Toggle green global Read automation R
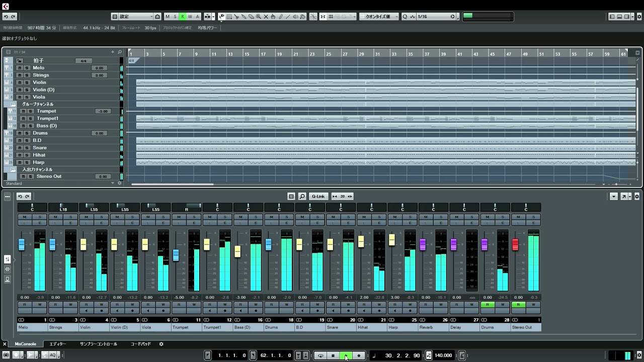This screenshot has width=644, height=362. [183, 17]
